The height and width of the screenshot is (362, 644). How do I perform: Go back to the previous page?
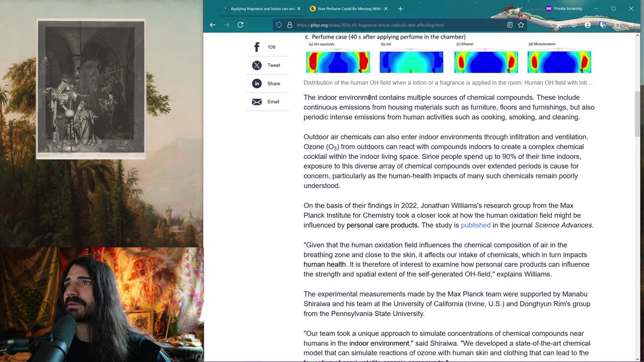click(x=212, y=25)
